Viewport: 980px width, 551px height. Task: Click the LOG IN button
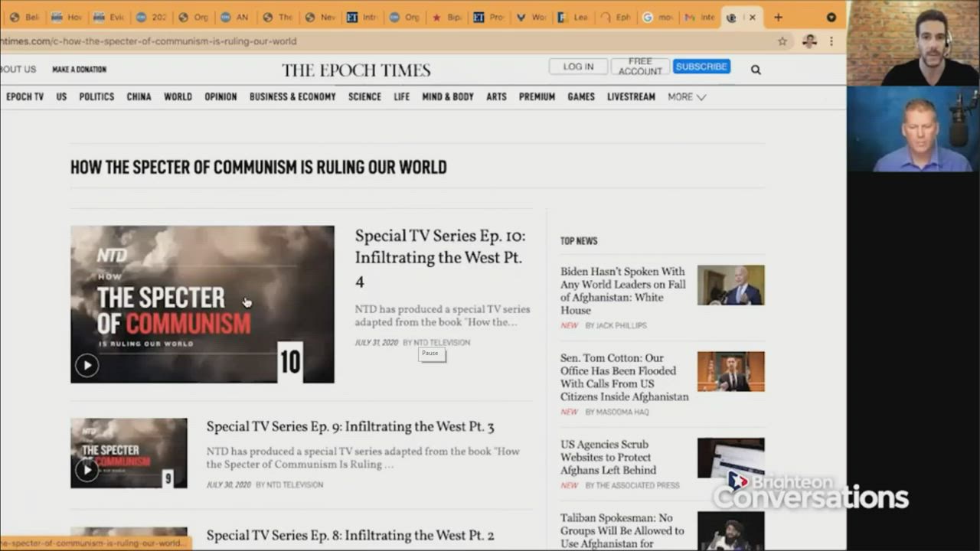(578, 67)
